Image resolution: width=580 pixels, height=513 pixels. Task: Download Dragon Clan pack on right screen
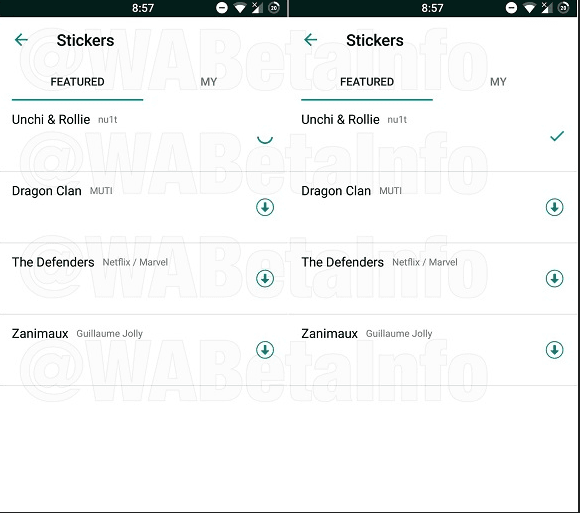554,207
